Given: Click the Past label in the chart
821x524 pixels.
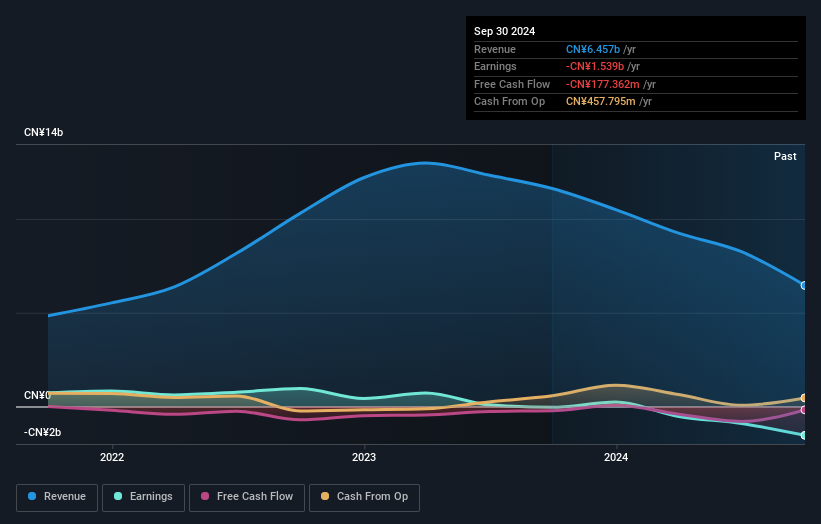Looking at the screenshot, I should pos(785,156).
